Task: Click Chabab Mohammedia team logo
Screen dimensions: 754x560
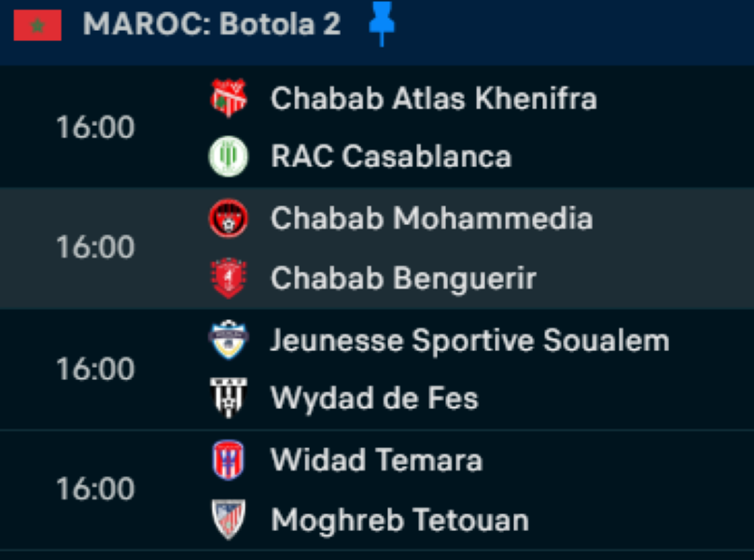Action: pos(228,218)
